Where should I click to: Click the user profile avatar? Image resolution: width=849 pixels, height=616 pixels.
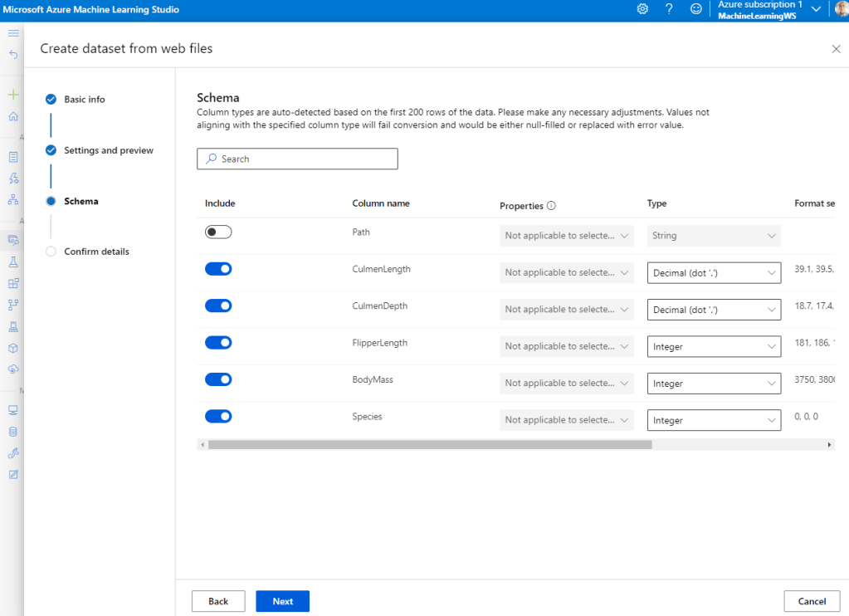(x=842, y=9)
